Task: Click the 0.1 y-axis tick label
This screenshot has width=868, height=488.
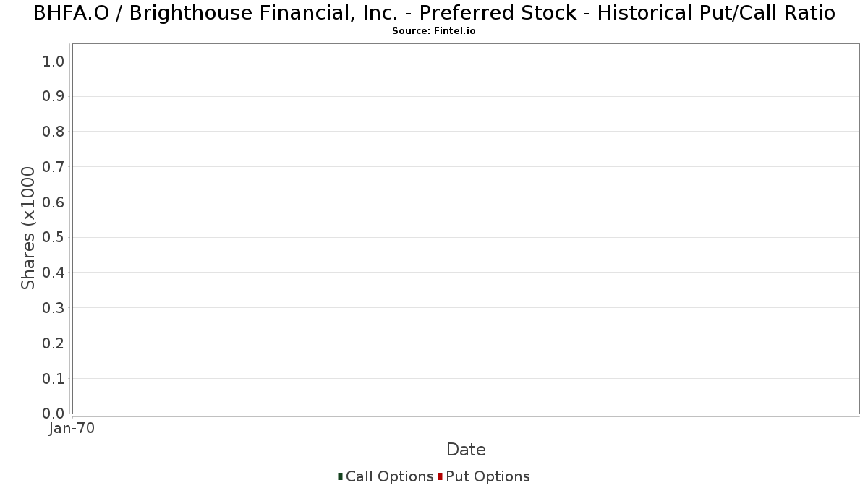Action: coord(54,379)
